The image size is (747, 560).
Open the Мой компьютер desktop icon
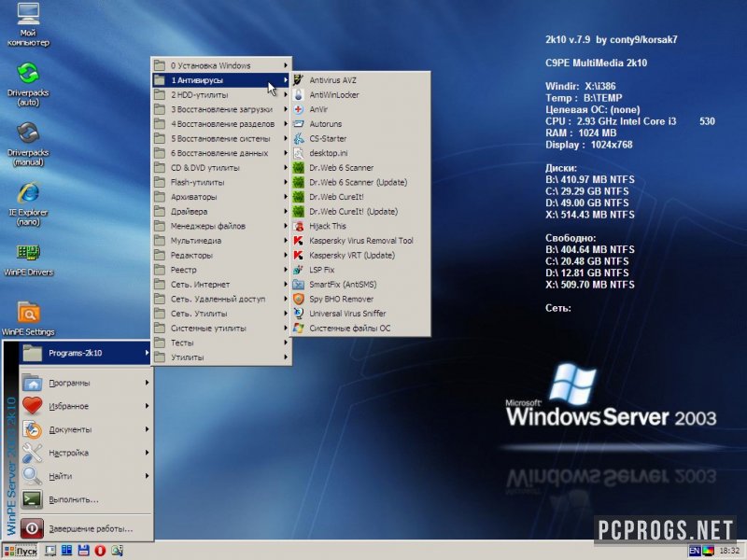point(28,24)
